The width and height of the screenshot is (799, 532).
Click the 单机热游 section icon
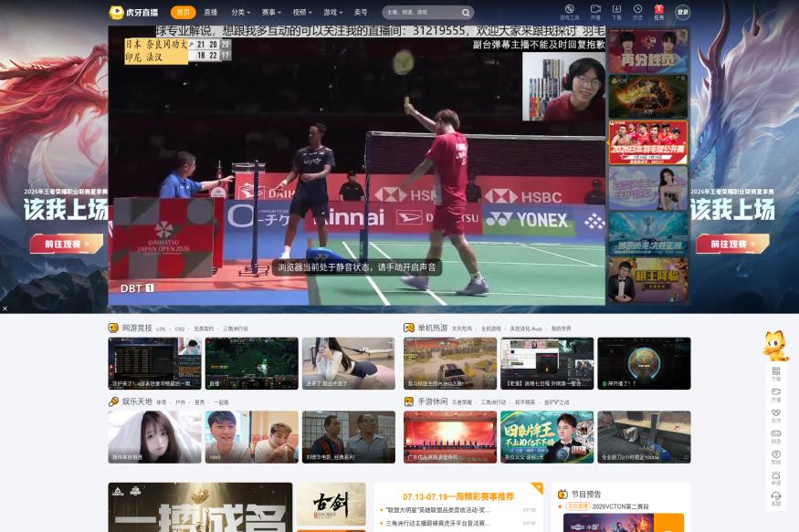click(x=409, y=328)
